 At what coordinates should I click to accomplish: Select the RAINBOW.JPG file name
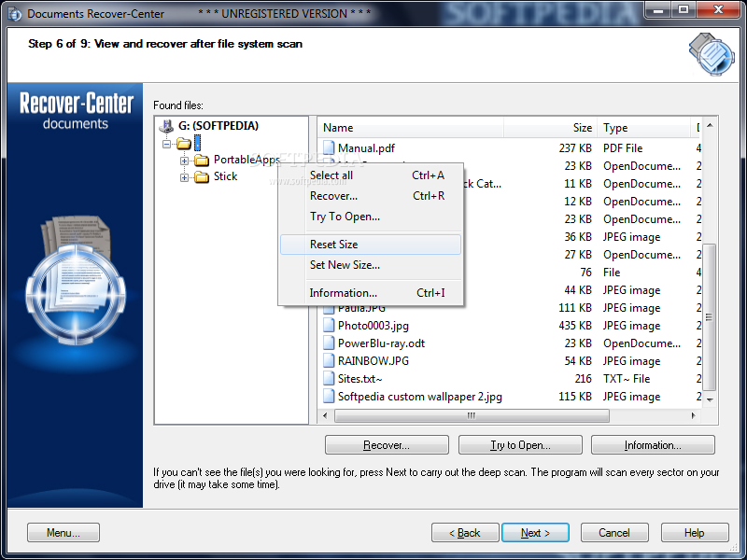click(373, 361)
